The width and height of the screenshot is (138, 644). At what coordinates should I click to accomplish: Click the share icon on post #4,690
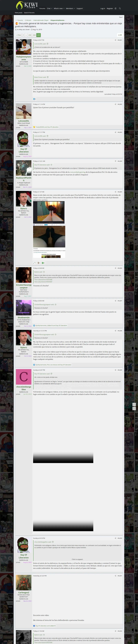point(115,538)
